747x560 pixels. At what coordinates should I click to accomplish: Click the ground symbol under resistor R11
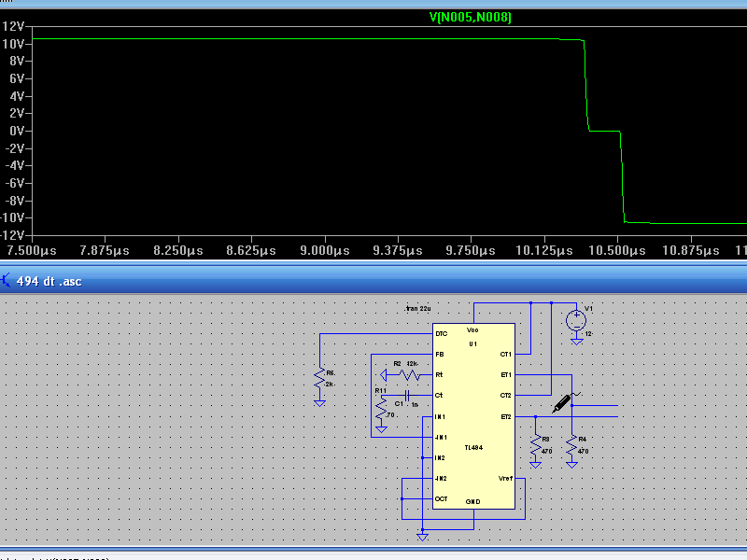click(381, 429)
